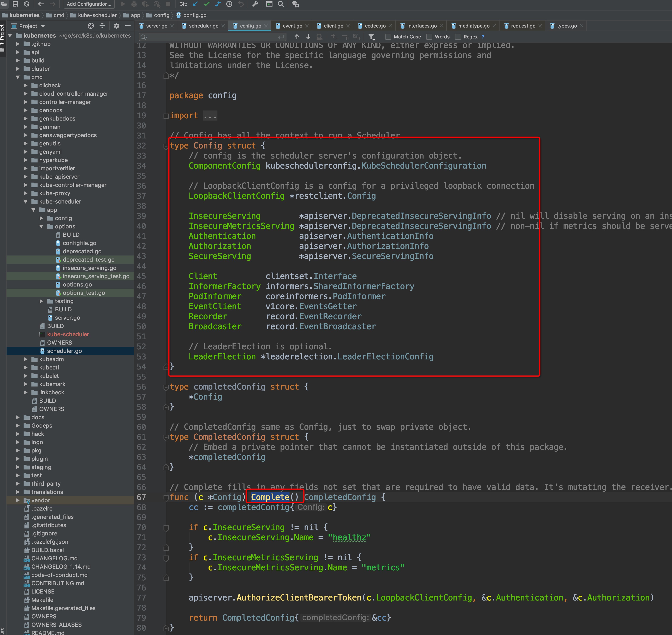Switch to the scheduler.go tab

click(203, 26)
